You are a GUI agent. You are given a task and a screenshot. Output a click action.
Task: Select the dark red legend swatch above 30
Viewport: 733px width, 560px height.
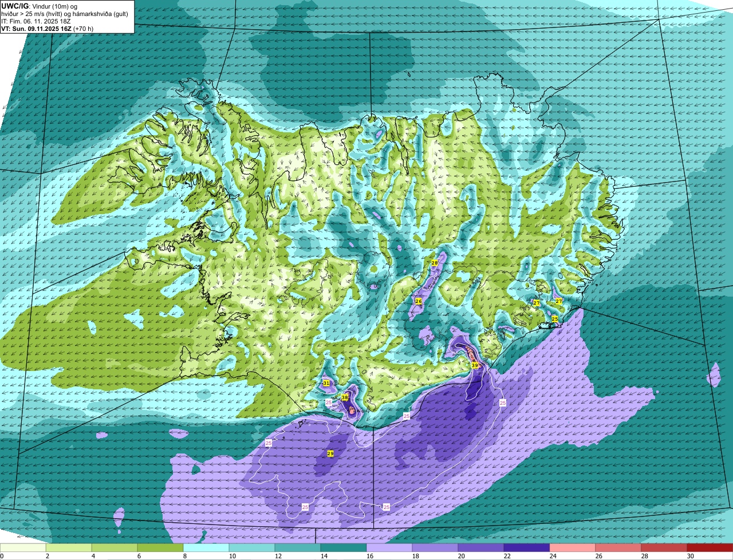tap(710, 547)
